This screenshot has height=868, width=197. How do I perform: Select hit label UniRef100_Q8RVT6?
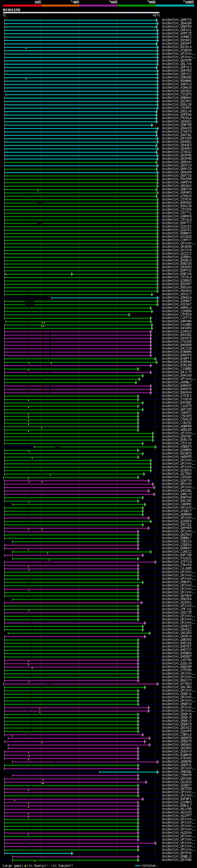pos(177,20)
